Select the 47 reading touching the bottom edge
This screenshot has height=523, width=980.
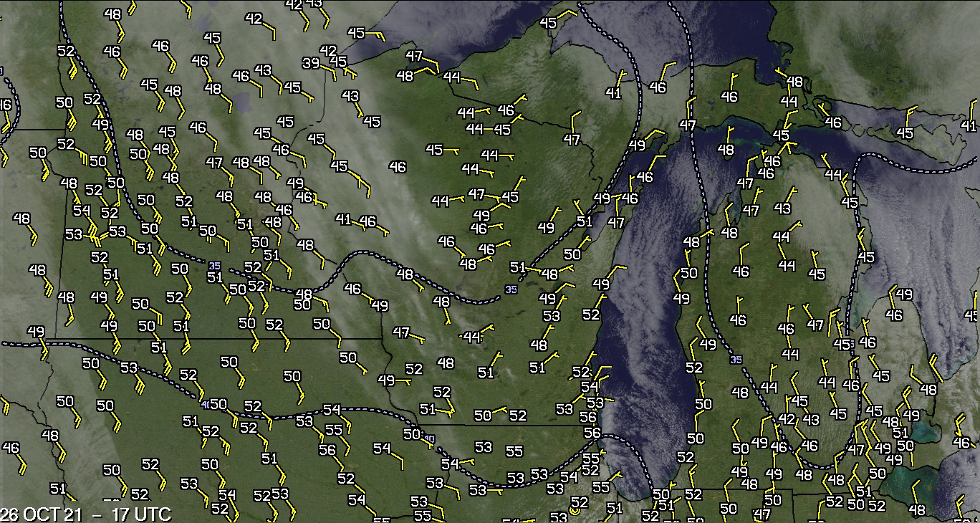762,514
